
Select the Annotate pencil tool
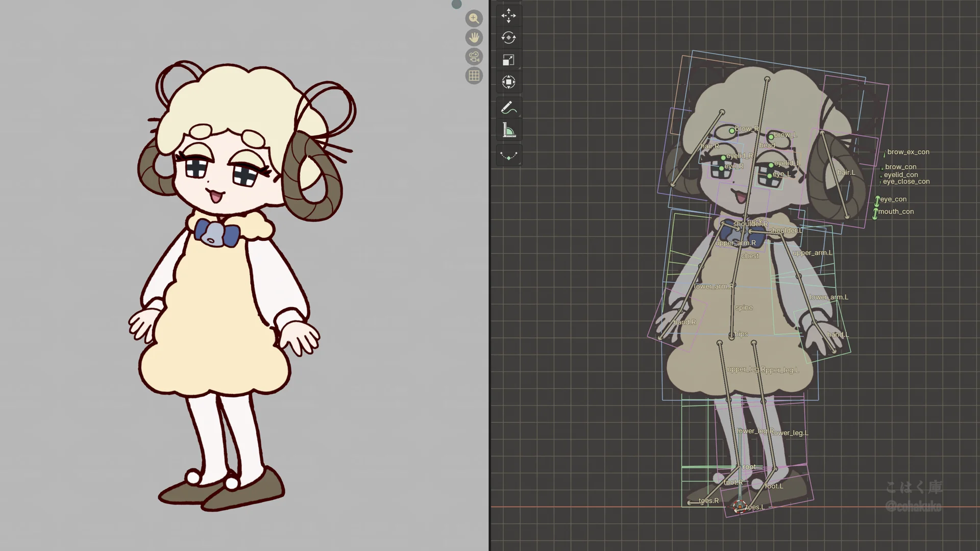[x=508, y=108]
